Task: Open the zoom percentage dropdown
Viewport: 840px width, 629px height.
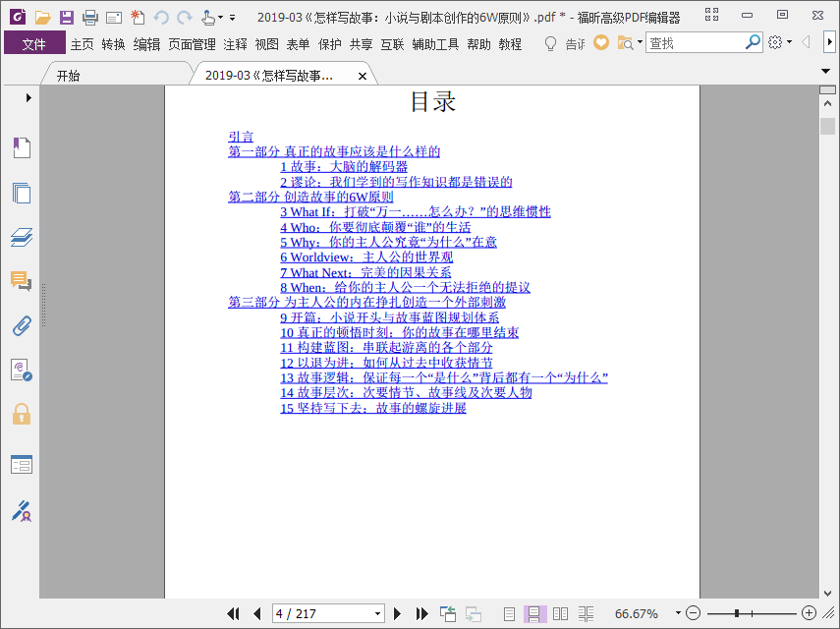Action: 678,613
